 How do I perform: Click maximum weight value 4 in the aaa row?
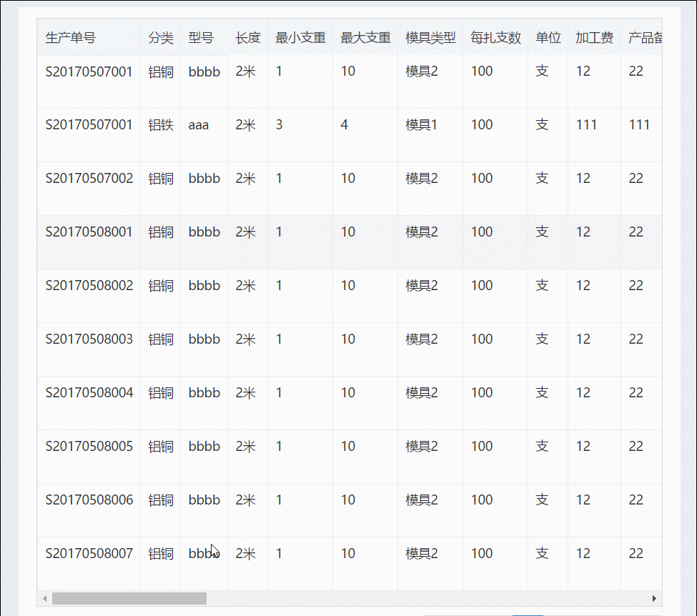(x=344, y=125)
